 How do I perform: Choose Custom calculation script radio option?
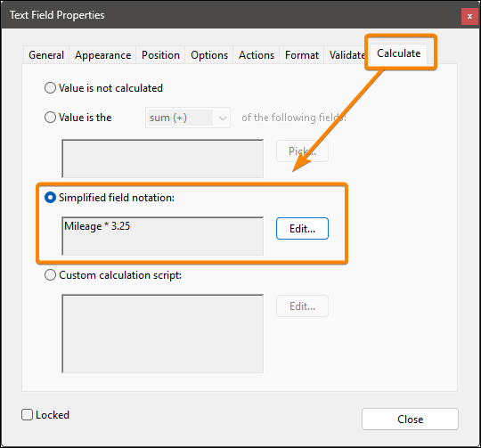click(x=50, y=274)
